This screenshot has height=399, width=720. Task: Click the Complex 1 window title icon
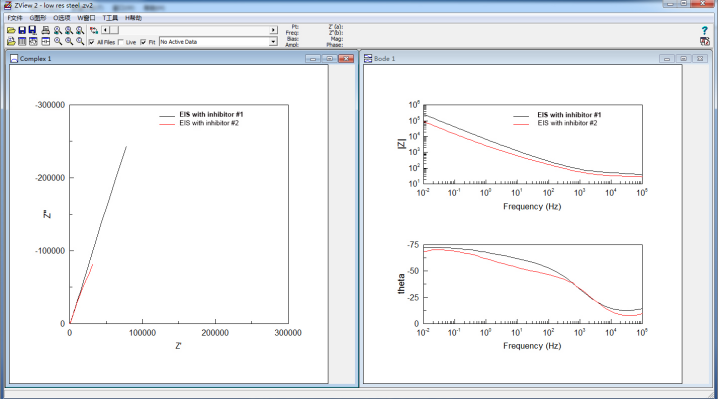pos(14,59)
